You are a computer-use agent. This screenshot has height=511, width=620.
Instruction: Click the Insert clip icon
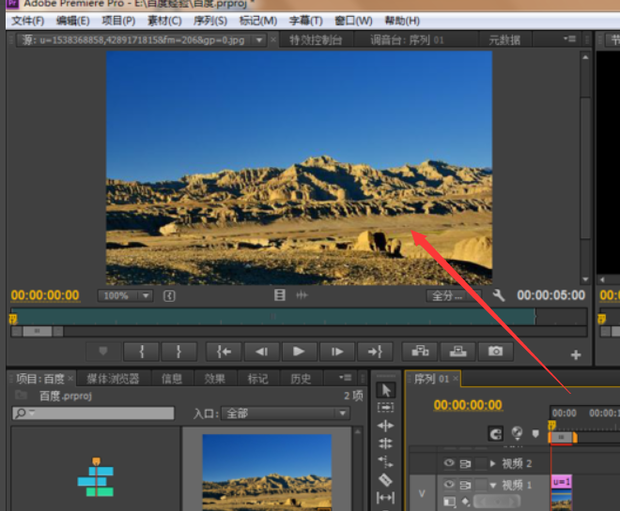click(419, 351)
